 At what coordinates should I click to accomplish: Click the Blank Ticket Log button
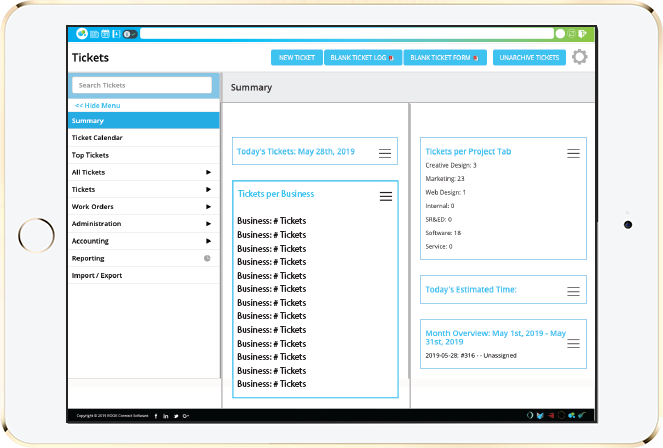[362, 57]
